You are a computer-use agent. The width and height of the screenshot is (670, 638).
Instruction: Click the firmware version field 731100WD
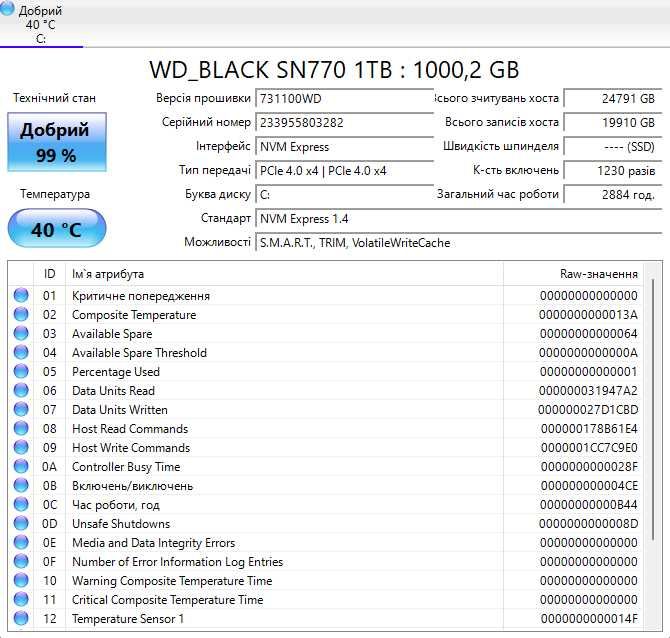pyautogui.click(x=344, y=98)
